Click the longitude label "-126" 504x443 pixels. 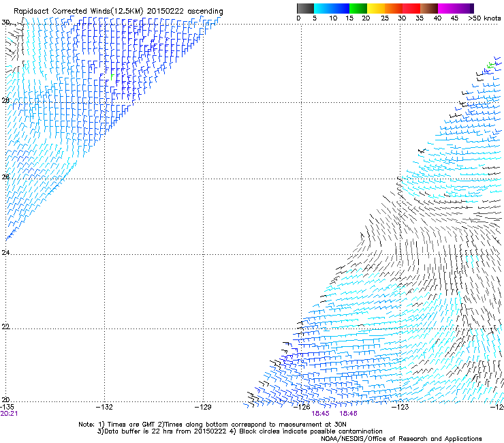(x=302, y=407)
